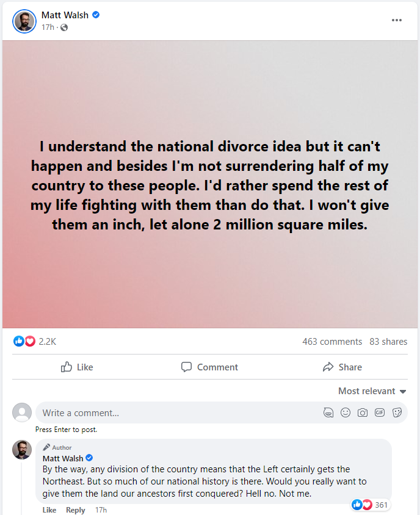Click Reply under Matt Walsh's comment
420x515 pixels.
tap(75, 510)
